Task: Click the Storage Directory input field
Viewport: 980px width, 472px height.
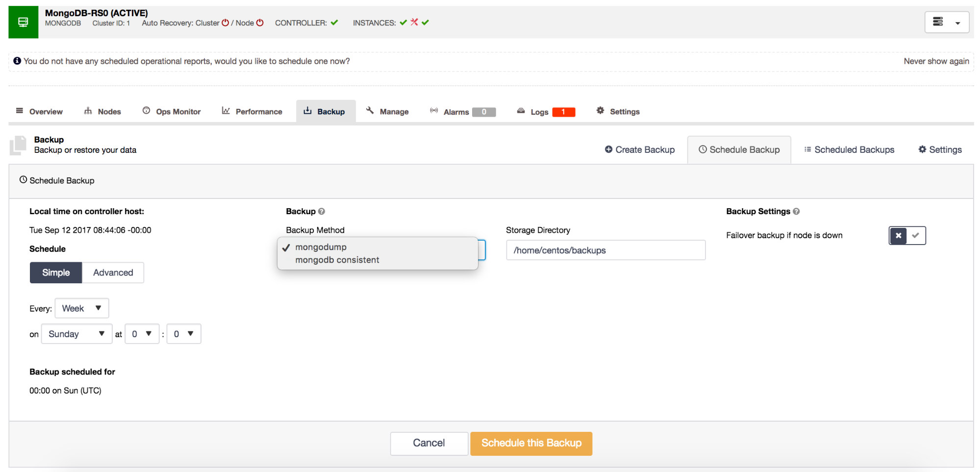Action: point(605,250)
